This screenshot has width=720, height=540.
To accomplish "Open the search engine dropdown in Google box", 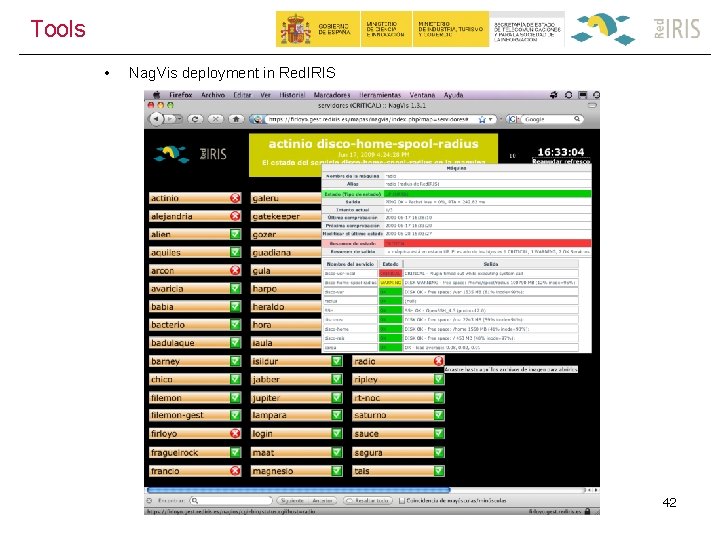I will 513,119.
